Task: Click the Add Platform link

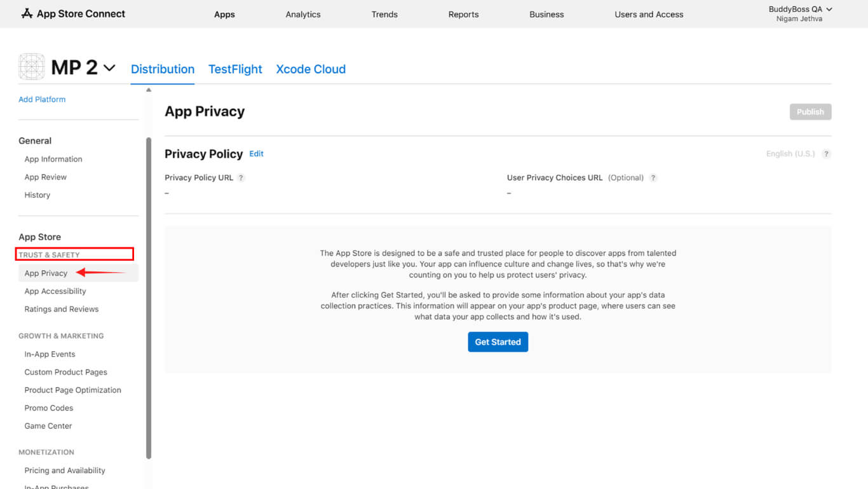Action: 42,99
